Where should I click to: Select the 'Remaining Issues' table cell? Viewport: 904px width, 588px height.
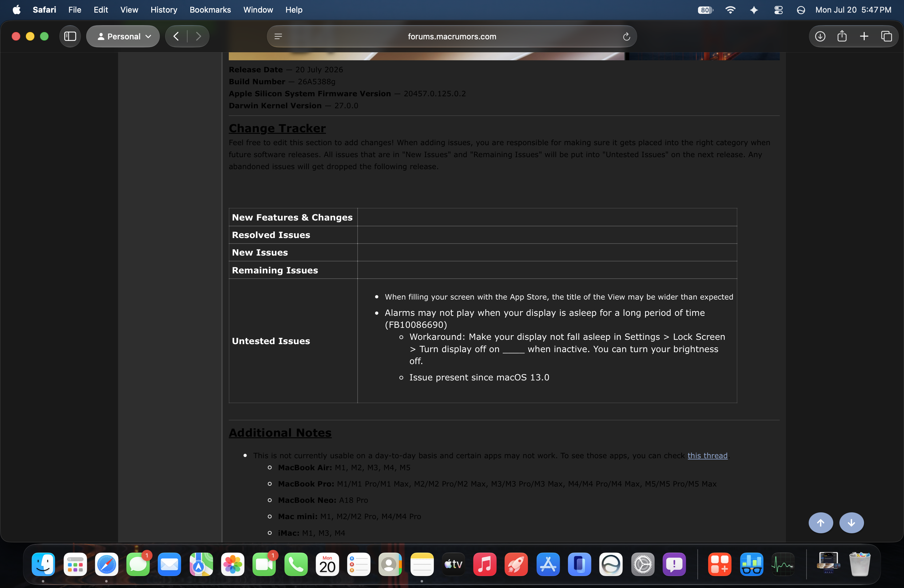tap(293, 270)
